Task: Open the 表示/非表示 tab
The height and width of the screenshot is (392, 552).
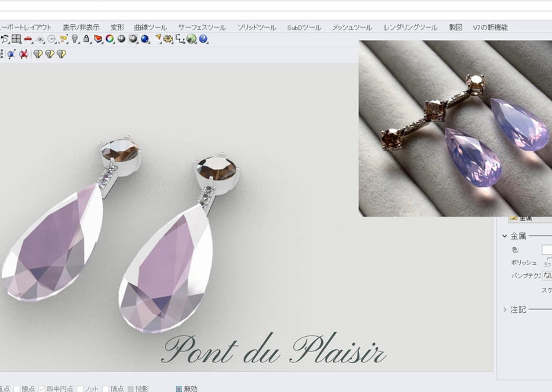Action: point(81,28)
